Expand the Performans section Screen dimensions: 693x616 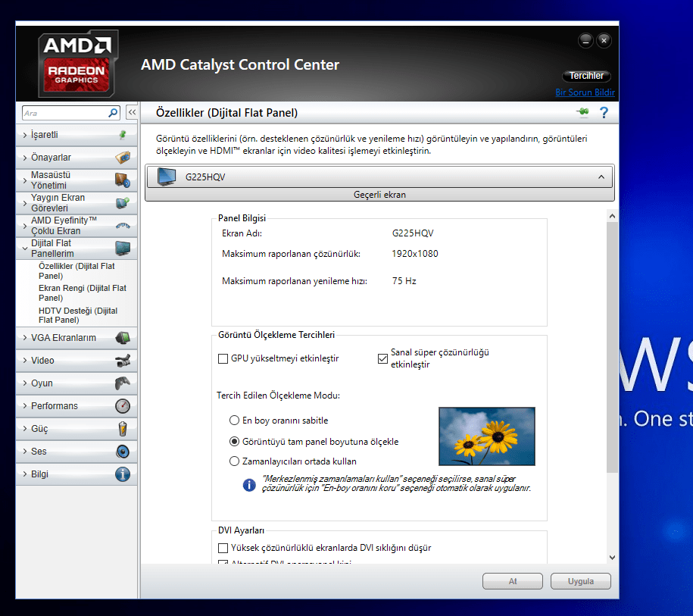point(25,406)
